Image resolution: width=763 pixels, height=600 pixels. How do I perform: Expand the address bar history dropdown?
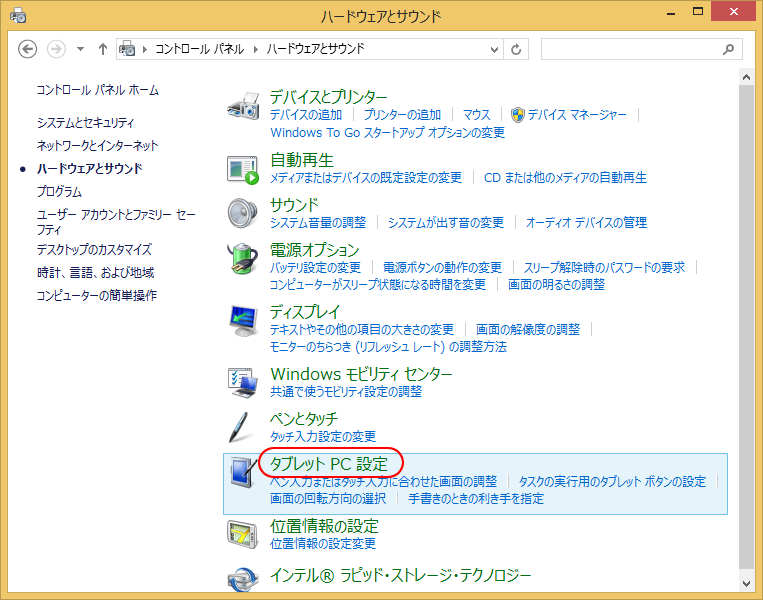(x=494, y=49)
